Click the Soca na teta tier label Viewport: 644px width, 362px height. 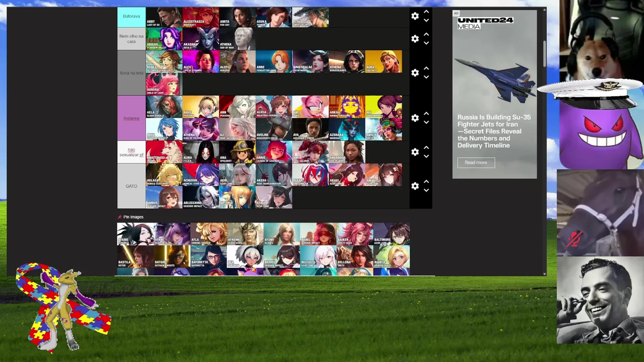coord(131,73)
